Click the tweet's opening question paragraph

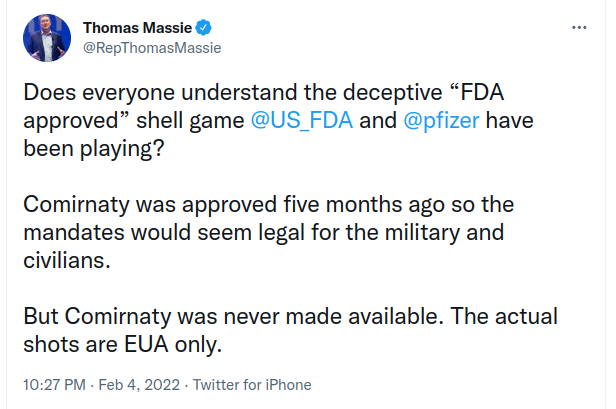point(278,121)
